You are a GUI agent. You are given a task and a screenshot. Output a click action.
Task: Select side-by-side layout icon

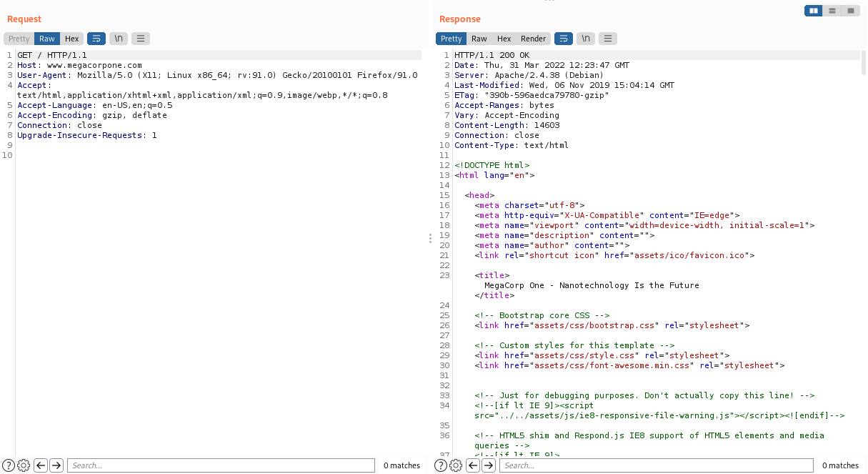[x=813, y=11]
